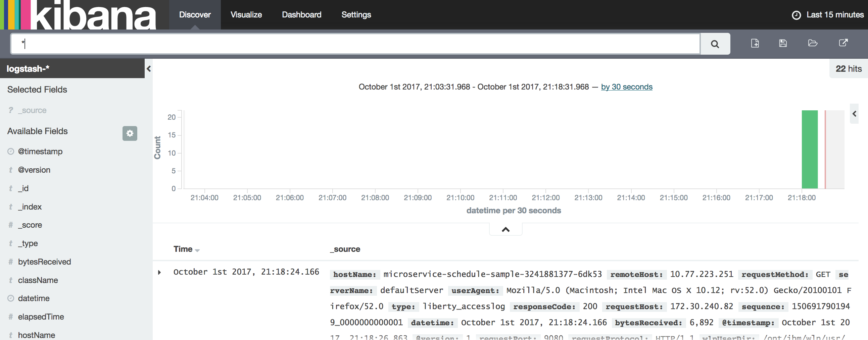Open a saved search with the folder icon
This screenshot has width=868, height=340.
pos(813,43)
